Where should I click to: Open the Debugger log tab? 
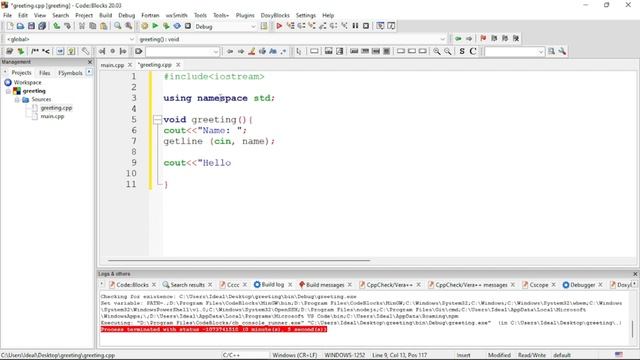point(582,285)
